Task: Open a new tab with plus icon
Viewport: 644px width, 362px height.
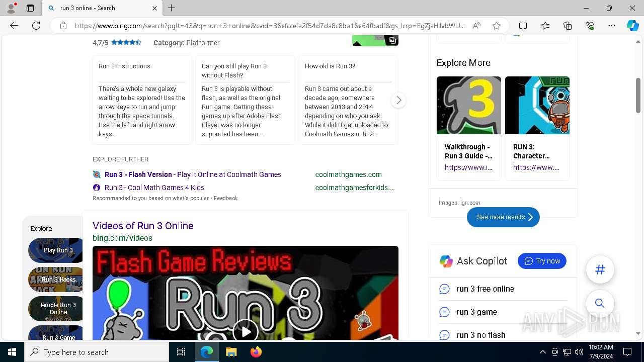Action: [x=172, y=8]
